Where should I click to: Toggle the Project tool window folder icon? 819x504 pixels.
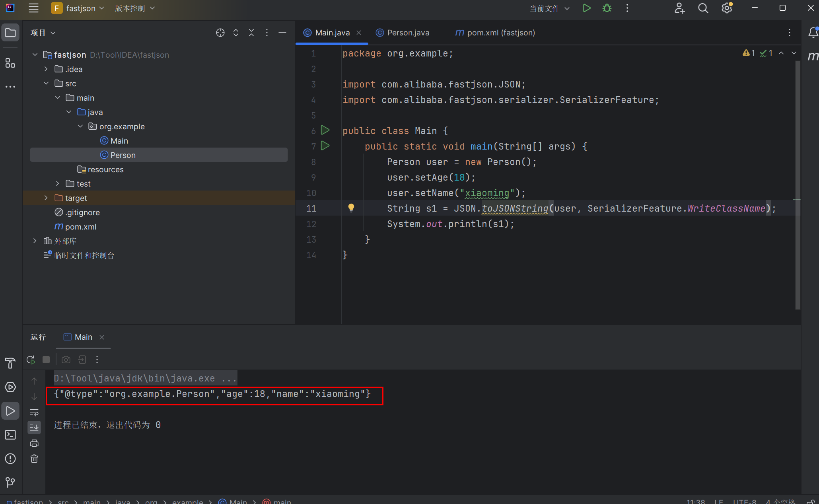(x=10, y=33)
